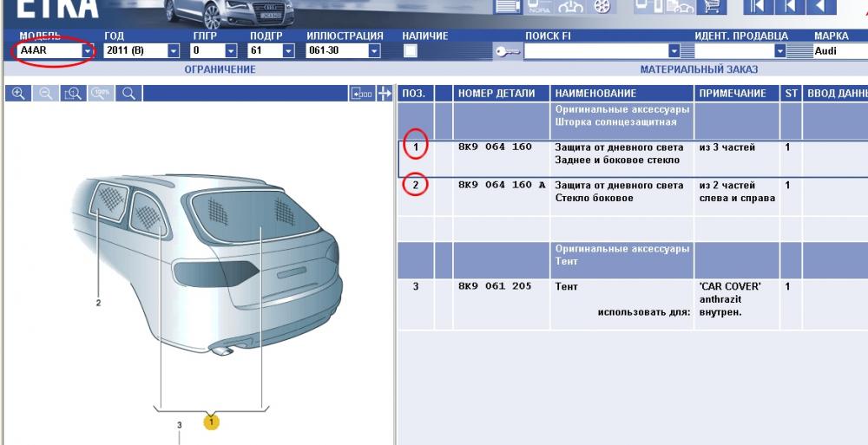
Task: Click the 'Оригинальные аксессуары Тент' group header
Action: pos(622,255)
